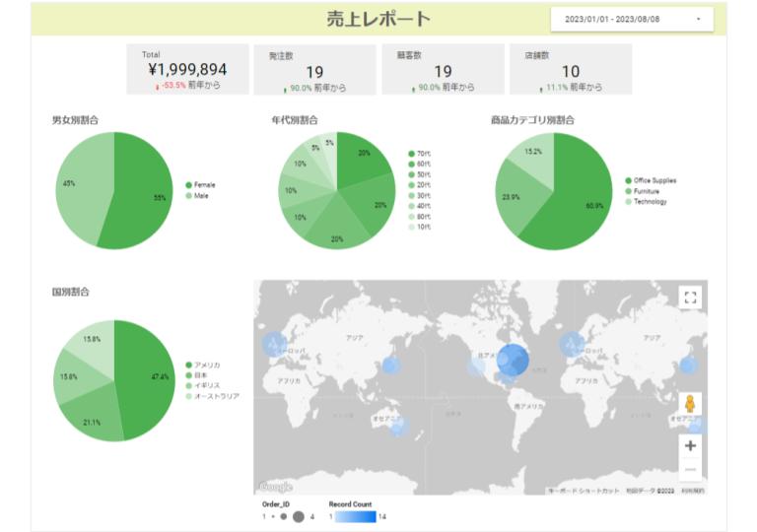
Task: Click the Street View pegman icon
Action: click(x=690, y=405)
